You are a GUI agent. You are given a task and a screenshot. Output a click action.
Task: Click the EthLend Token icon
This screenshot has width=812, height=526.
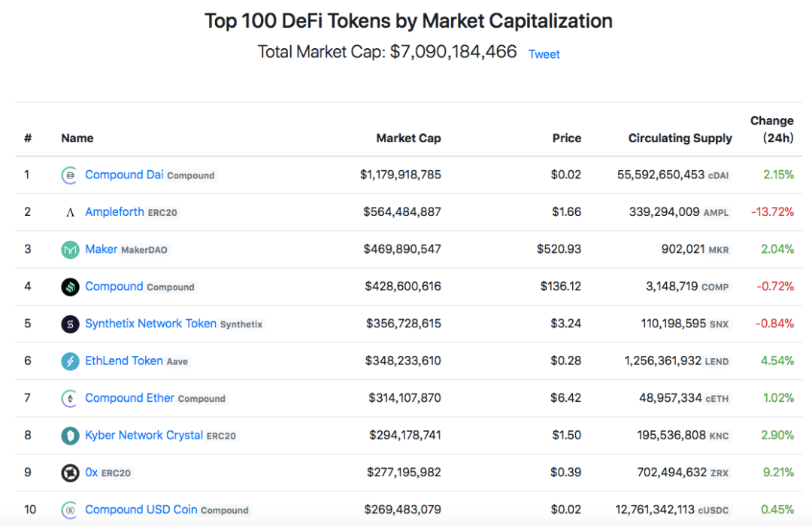coord(70,361)
